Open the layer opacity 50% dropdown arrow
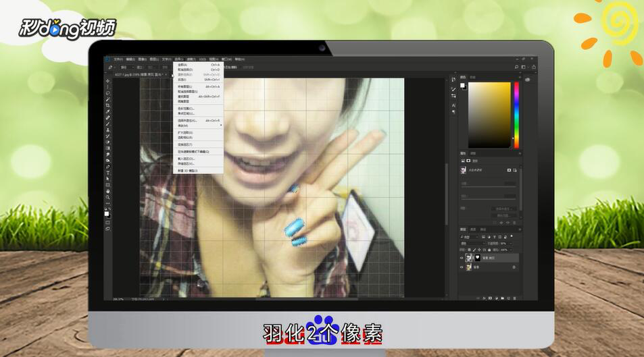 pos(510,244)
